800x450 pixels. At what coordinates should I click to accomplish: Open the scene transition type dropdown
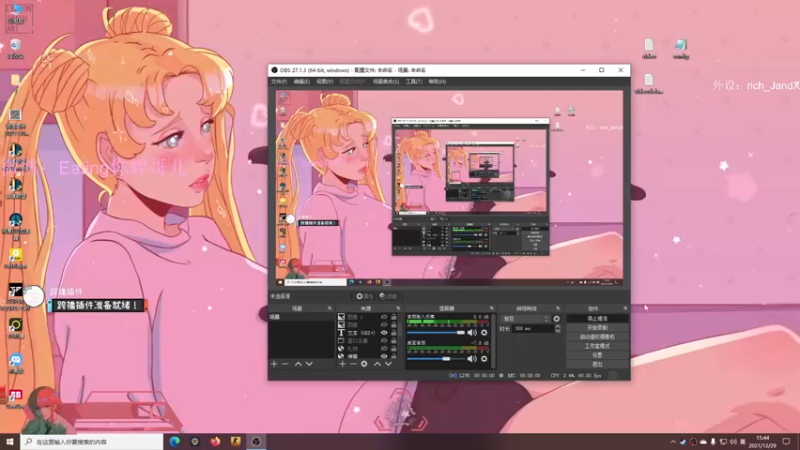click(x=526, y=319)
